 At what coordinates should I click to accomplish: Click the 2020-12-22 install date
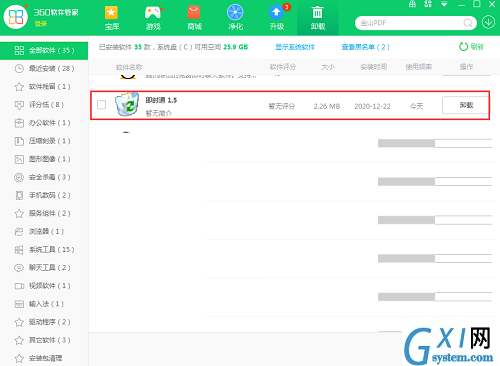[372, 106]
